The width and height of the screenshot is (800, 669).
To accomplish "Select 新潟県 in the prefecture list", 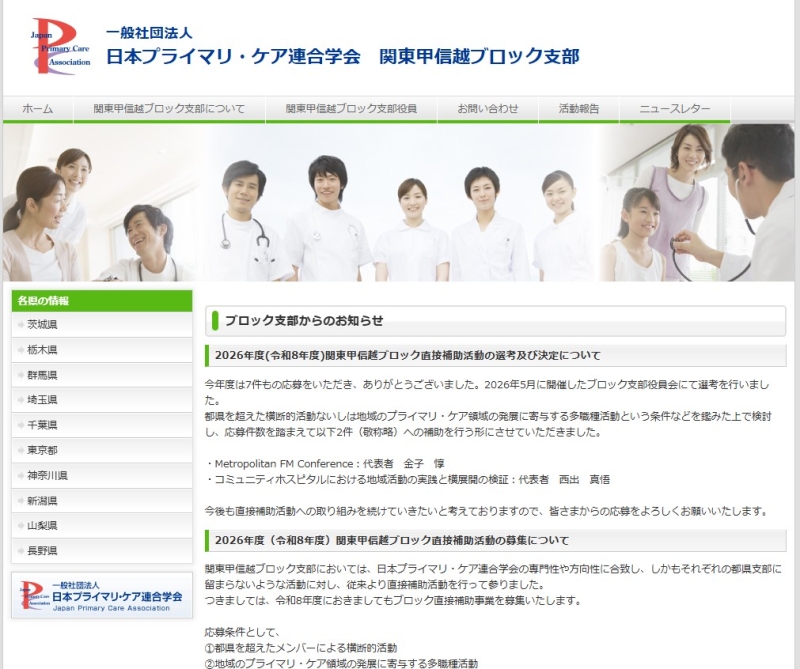I will click(102, 501).
